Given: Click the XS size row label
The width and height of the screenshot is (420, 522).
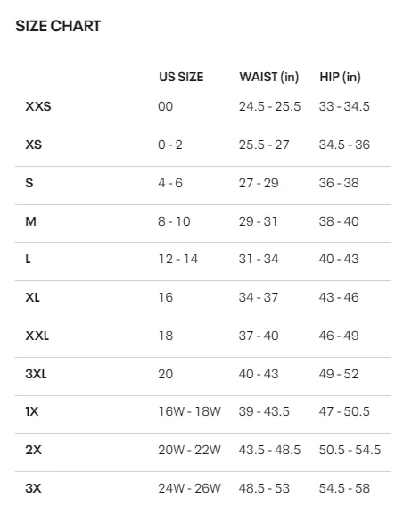Looking at the screenshot, I should [34, 145].
